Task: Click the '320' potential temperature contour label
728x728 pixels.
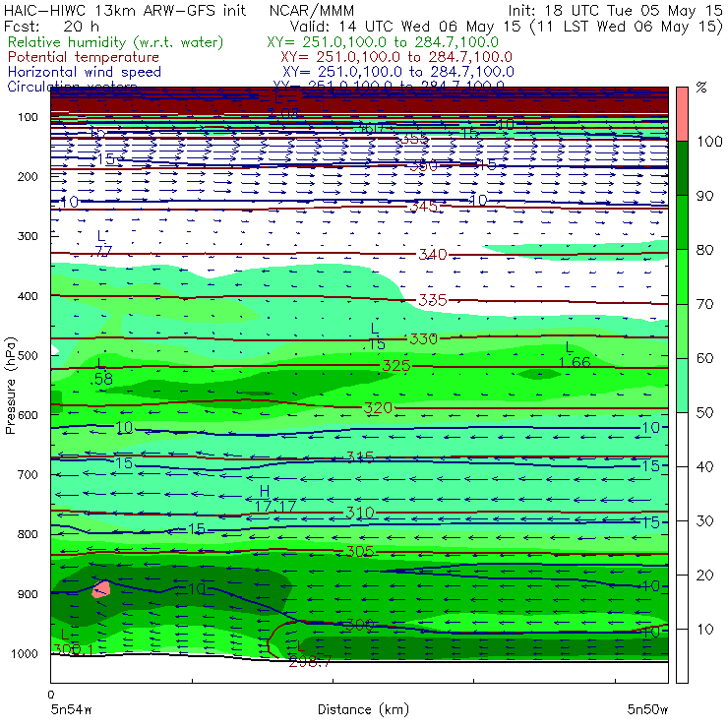Action: coord(378,408)
